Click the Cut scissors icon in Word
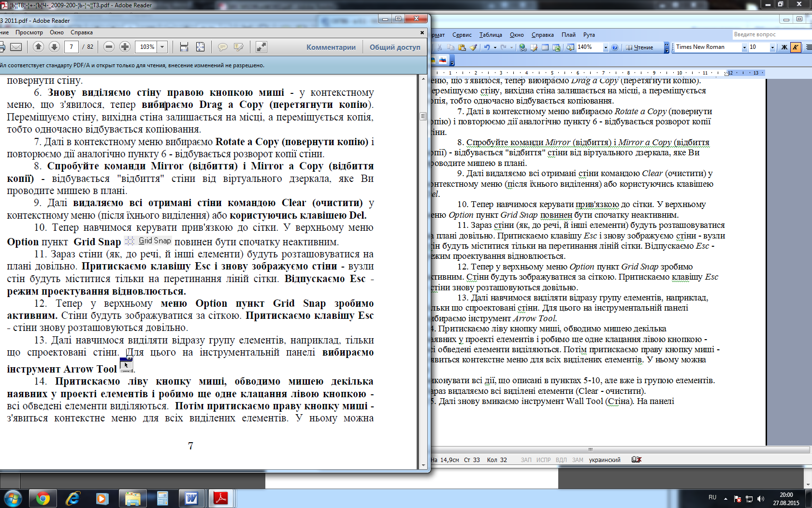812x508 pixels. tap(439, 47)
